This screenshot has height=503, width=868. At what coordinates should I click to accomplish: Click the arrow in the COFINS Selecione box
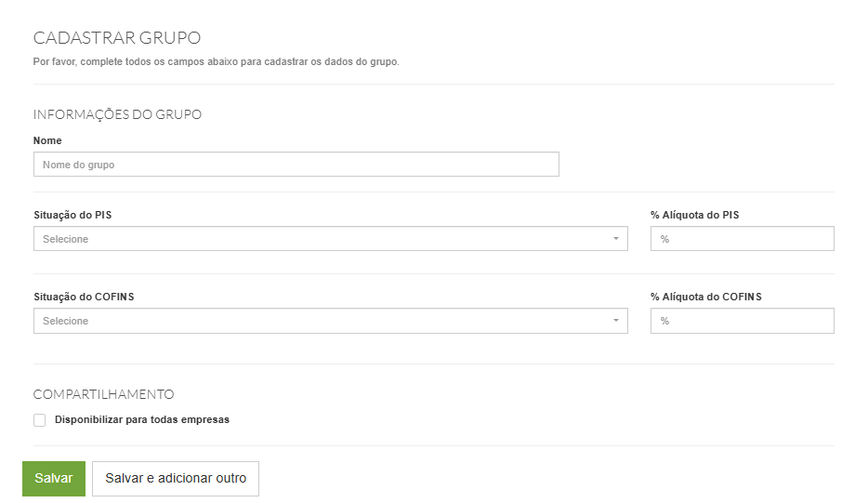(615, 321)
